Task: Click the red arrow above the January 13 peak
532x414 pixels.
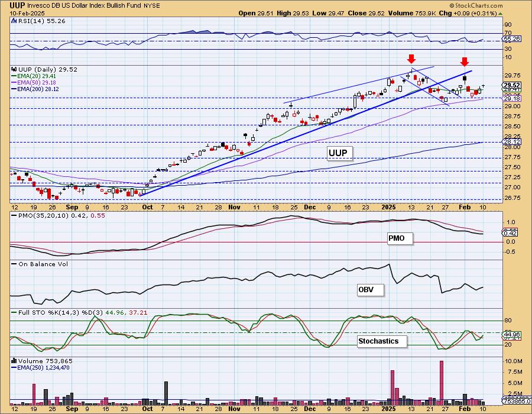Action: click(411, 59)
